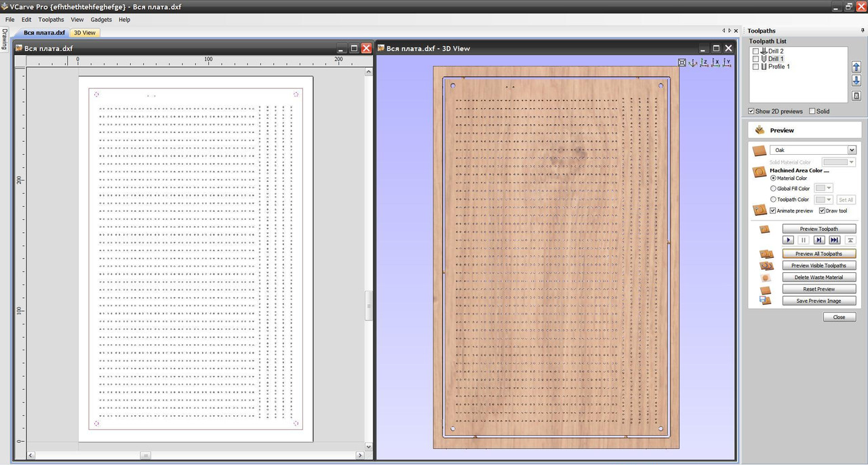Click the wood material icon beside Oak
868x465 pixels.
tap(759, 150)
